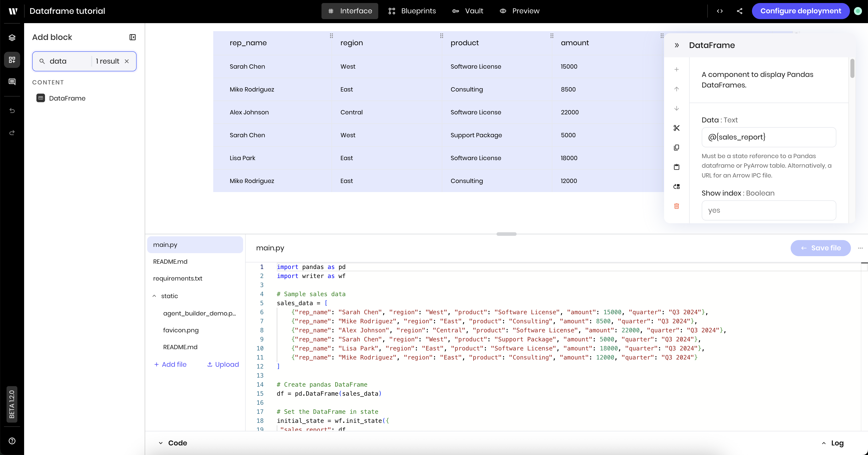
Task: Open the help question mark icon
Action: [x=12, y=441]
